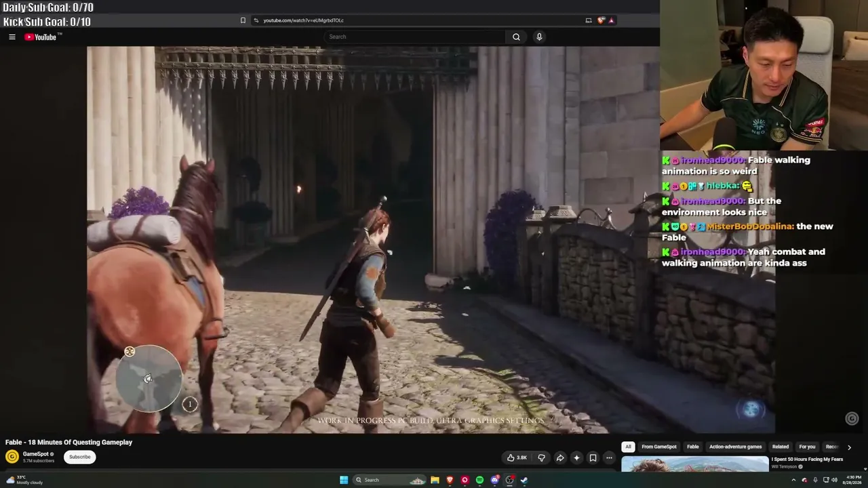Subscribe to the GameSpot channel
Screen dimensions: 868x488
pyautogui.click(x=79, y=457)
